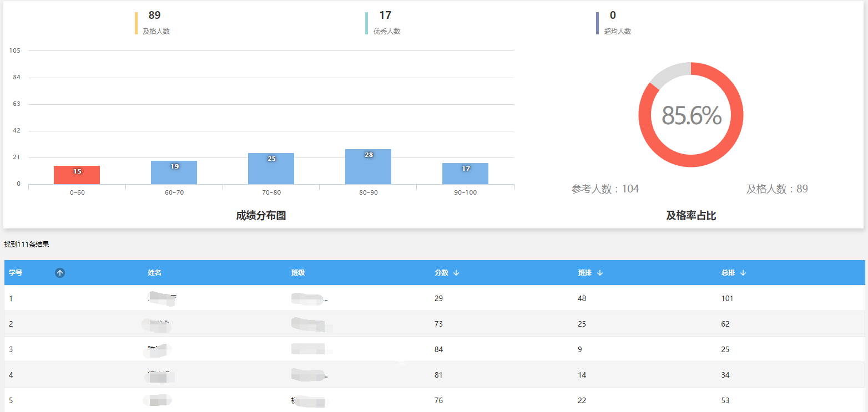Click the gray segment of pass-rate donut
Screen dimensions: 868x412
pos(668,73)
